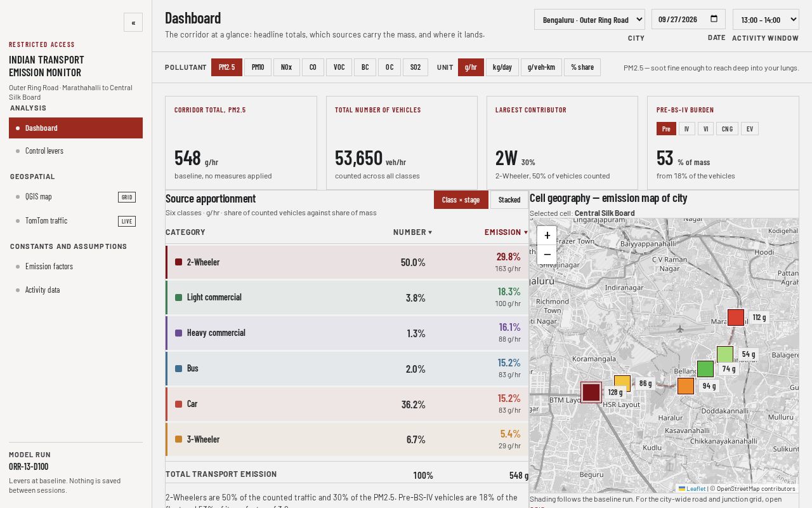
Task: Select the red 112 g map cell
Action: pyautogui.click(x=736, y=317)
